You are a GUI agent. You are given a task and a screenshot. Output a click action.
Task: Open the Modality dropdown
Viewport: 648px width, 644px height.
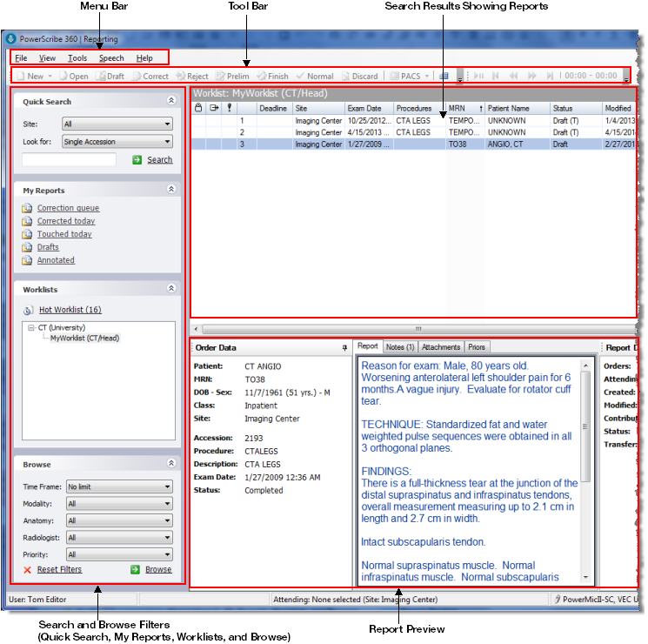[x=119, y=504]
